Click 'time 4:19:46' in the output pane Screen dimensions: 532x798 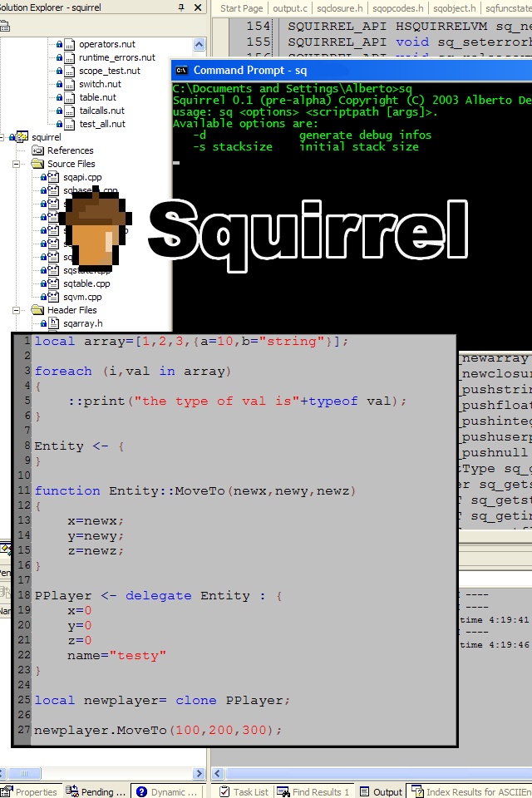pyautogui.click(x=495, y=645)
